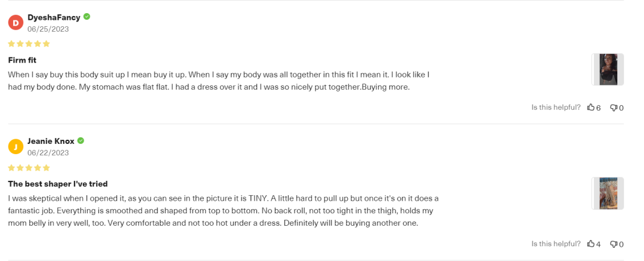Screen dimensions: 644x261
Task: Click the 06/25/2023 review date
Action: [x=48, y=29]
